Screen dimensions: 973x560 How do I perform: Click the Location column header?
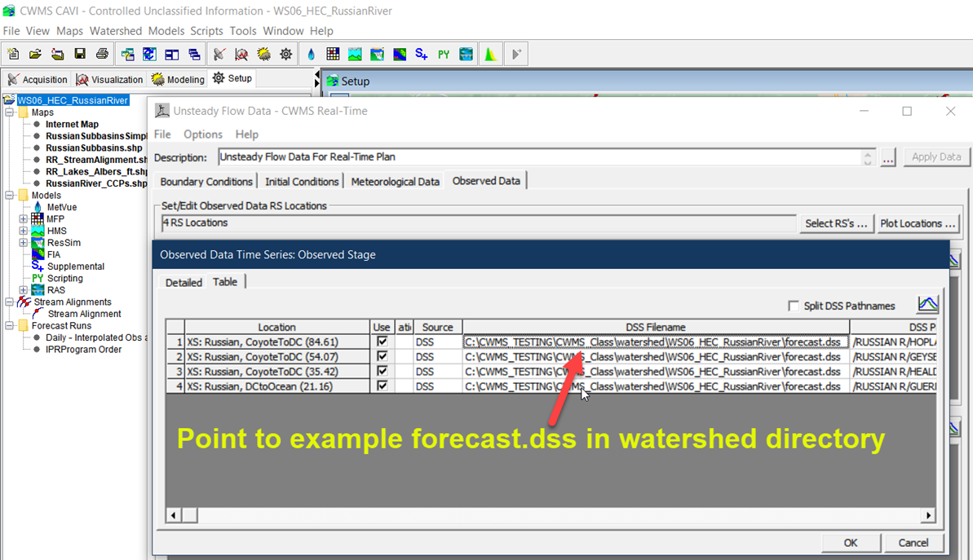point(276,327)
